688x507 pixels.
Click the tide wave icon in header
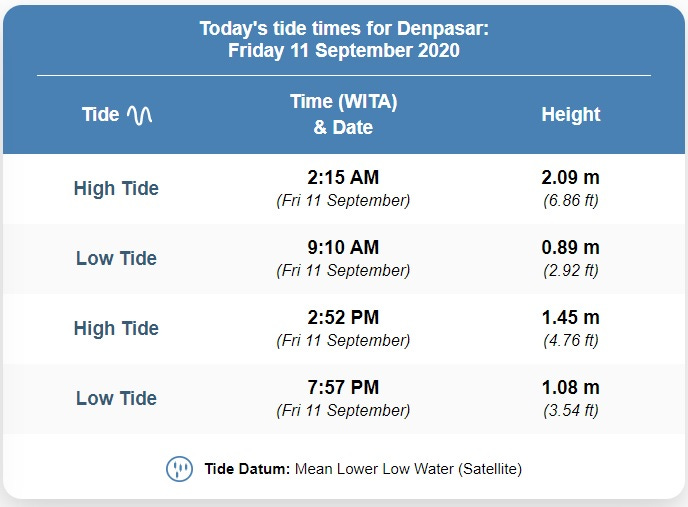click(140, 115)
